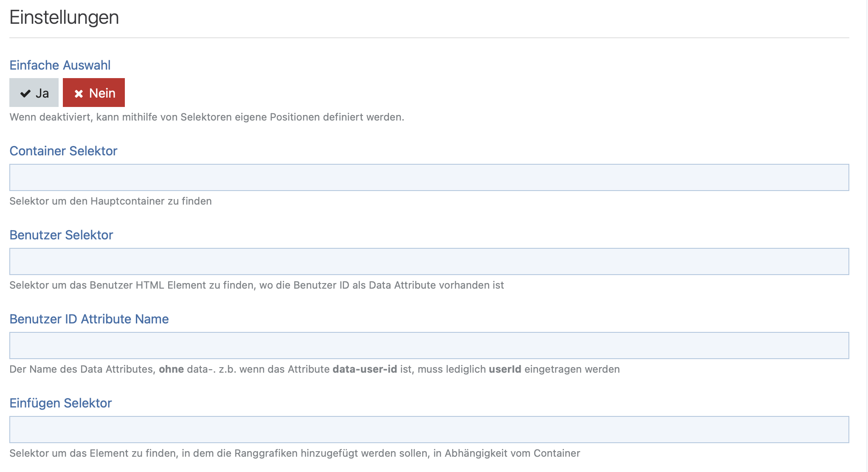Select the red Nein option
The width and height of the screenshot is (868, 472).
[94, 93]
